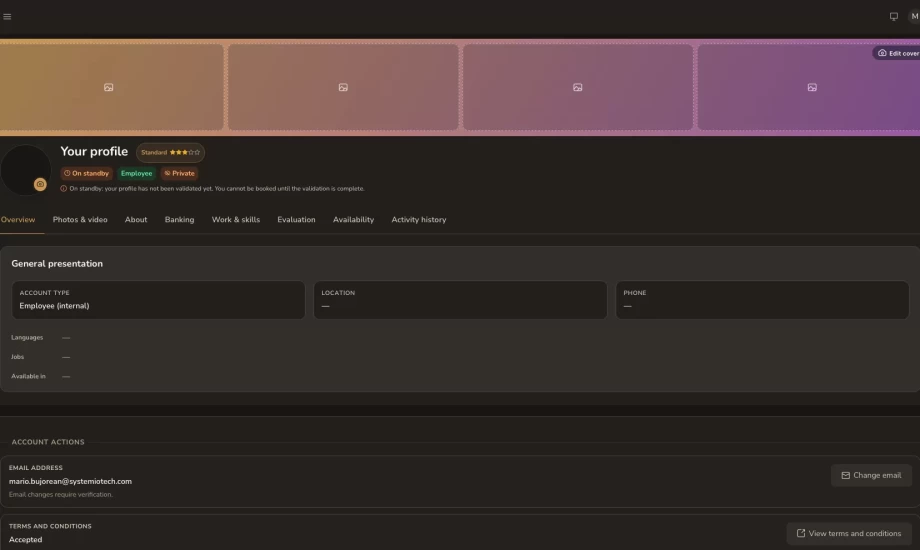This screenshot has width=920, height=550.
Task: Select the second cover image placeholder
Action: coord(343,87)
